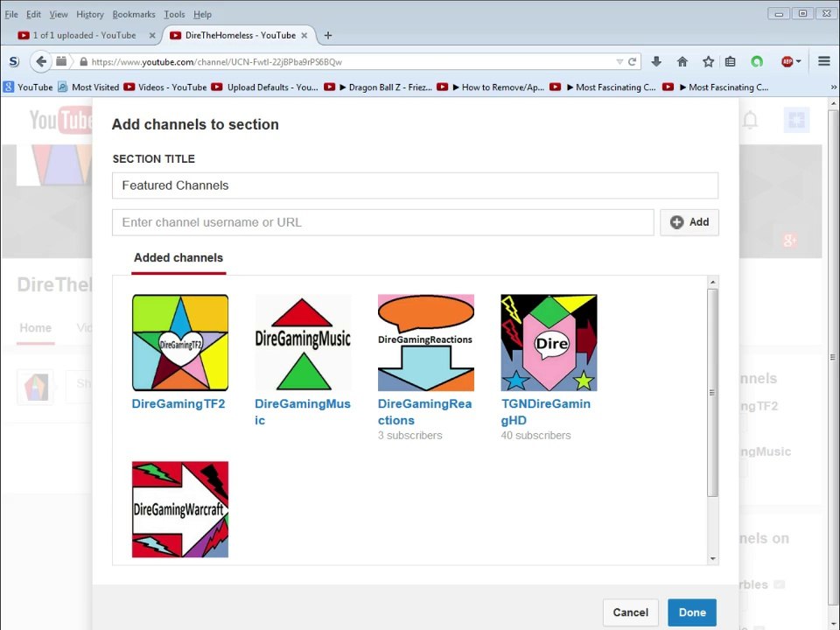Image resolution: width=840 pixels, height=630 pixels.
Task: Select the DireGamingWarcraft channel thumbnail
Action: tap(180, 509)
